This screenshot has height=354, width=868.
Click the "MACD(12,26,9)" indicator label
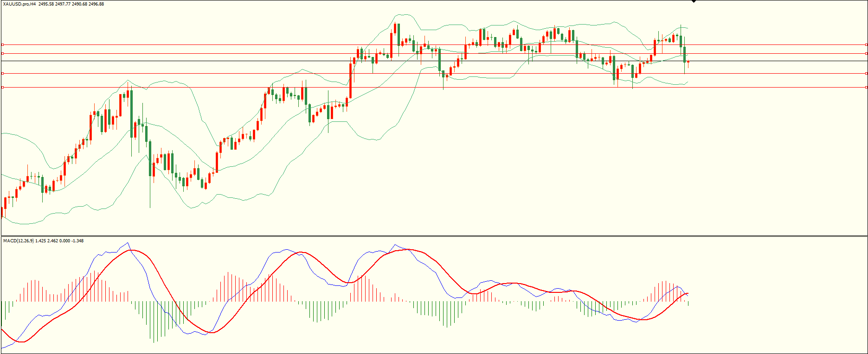[x=19, y=241]
